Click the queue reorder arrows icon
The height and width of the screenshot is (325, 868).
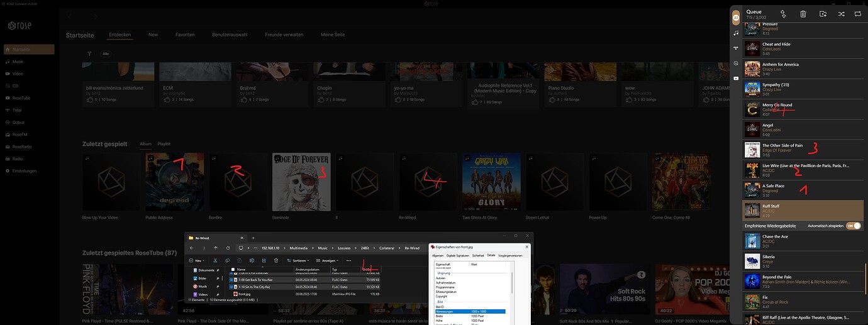click(x=783, y=14)
